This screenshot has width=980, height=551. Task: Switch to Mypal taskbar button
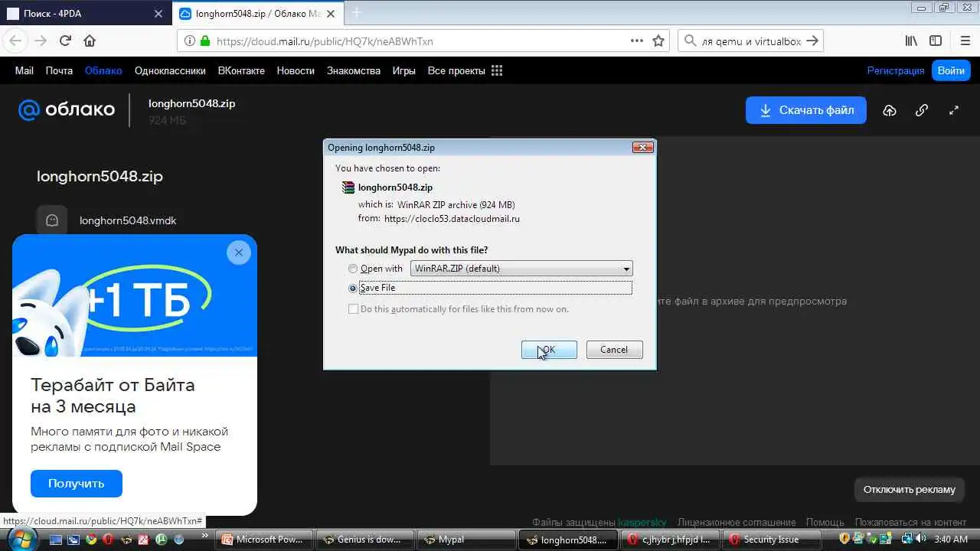click(x=466, y=540)
